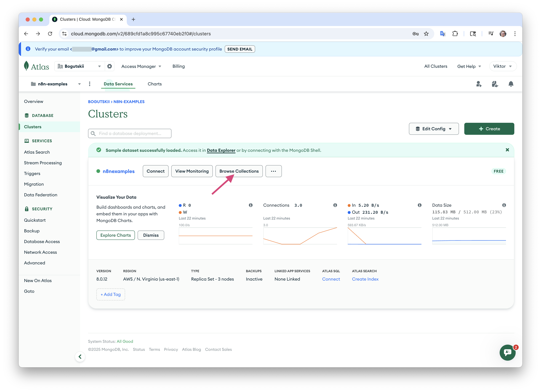Image resolution: width=541 pixels, height=392 pixels.
Task: Dismiss the sample dataset success banner
Action: point(507,150)
